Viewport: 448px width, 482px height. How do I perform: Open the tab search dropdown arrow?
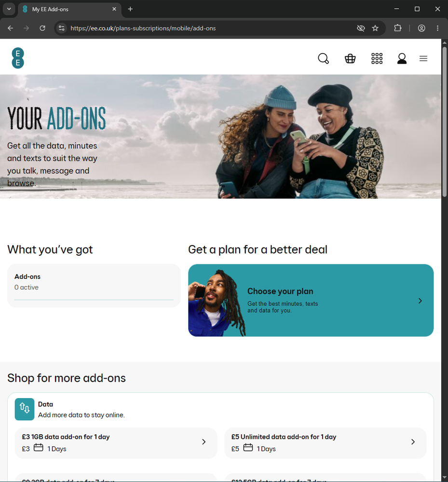[9, 9]
